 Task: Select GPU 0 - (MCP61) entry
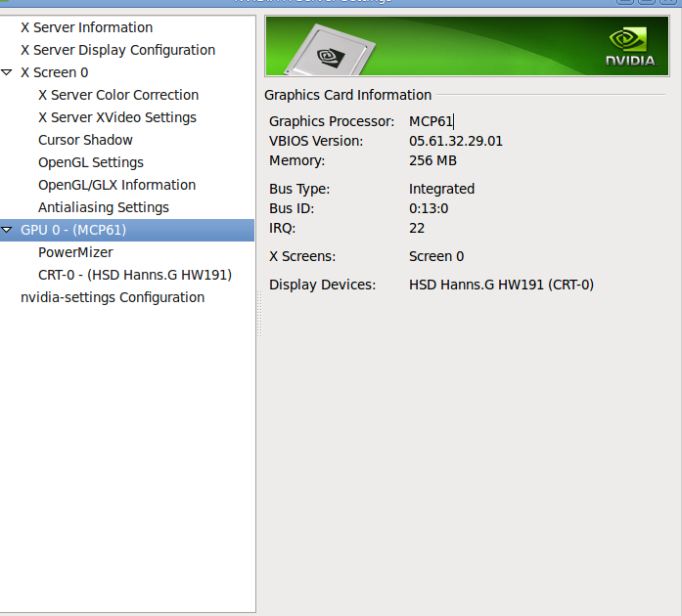click(127, 230)
